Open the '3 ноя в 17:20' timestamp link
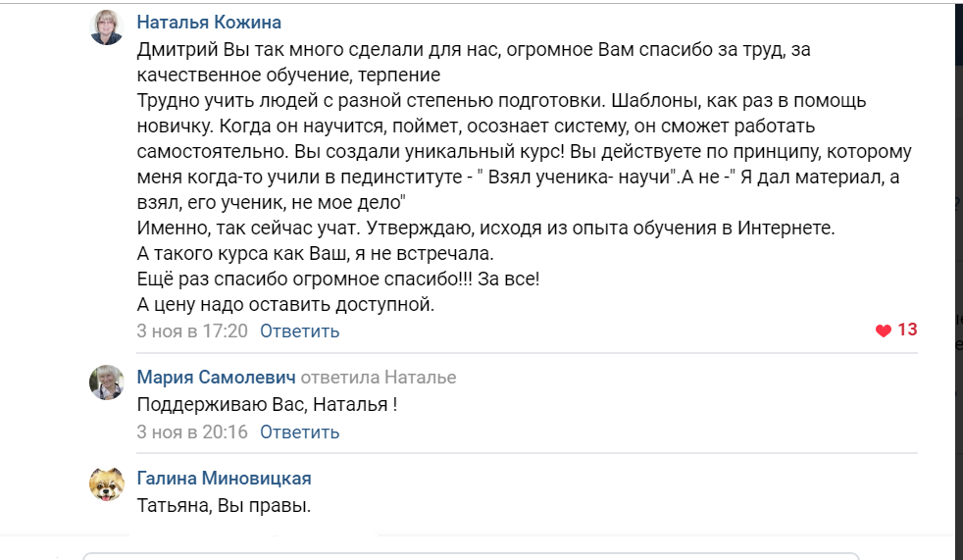The image size is (963, 560). tap(192, 331)
